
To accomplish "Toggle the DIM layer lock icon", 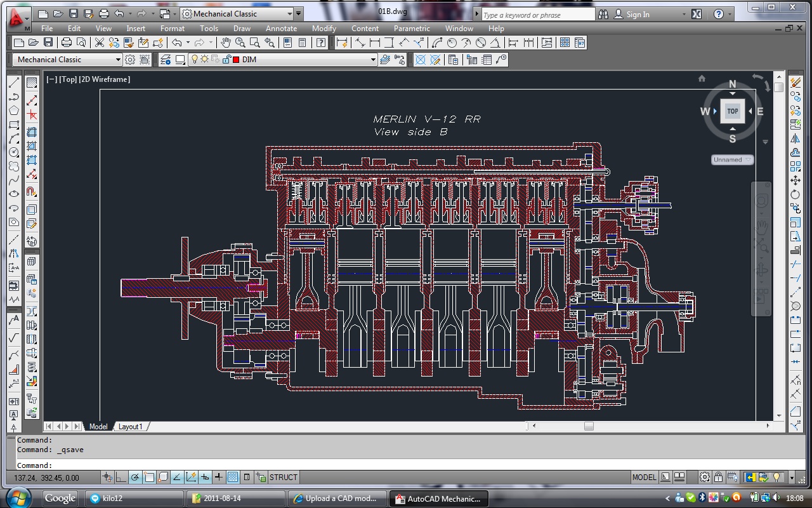I will point(226,60).
